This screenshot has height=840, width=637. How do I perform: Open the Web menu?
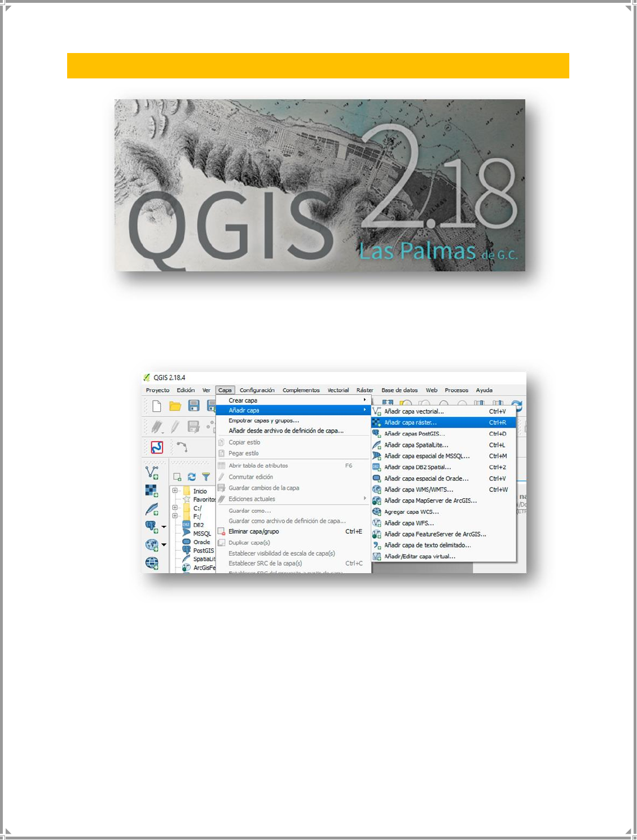(432, 390)
